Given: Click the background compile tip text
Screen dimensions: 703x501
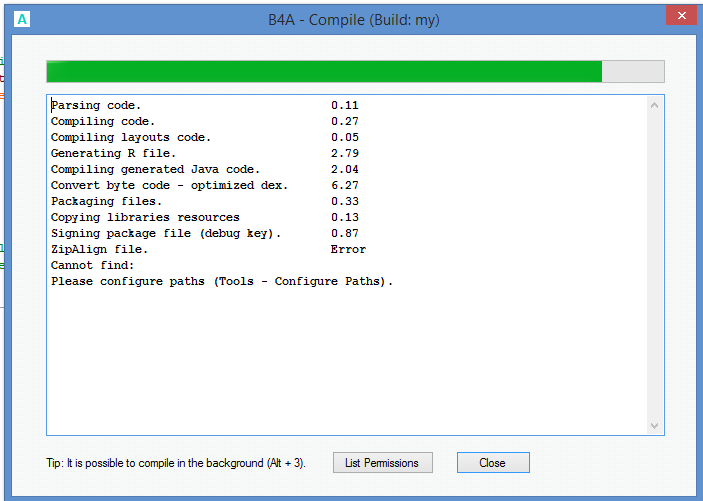Looking at the screenshot, I should coord(176,463).
